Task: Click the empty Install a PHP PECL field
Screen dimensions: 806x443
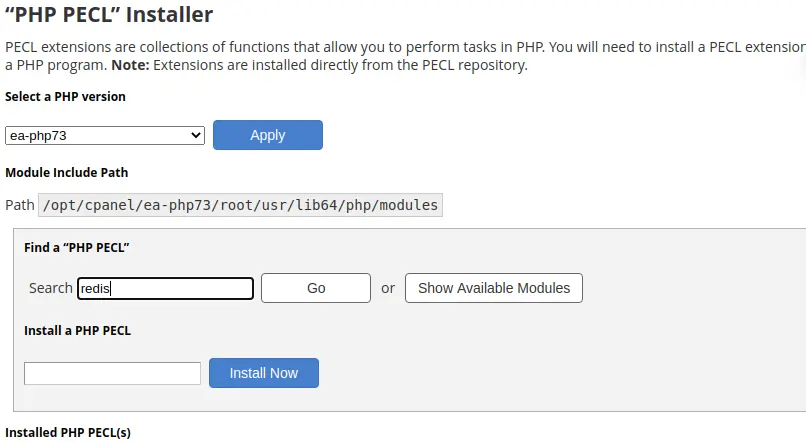Action: (112, 373)
